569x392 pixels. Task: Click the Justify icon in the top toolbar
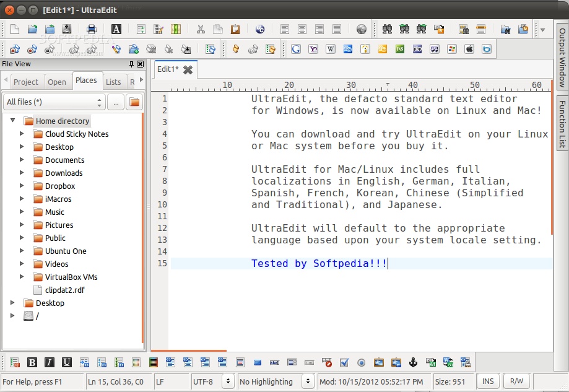click(x=337, y=29)
